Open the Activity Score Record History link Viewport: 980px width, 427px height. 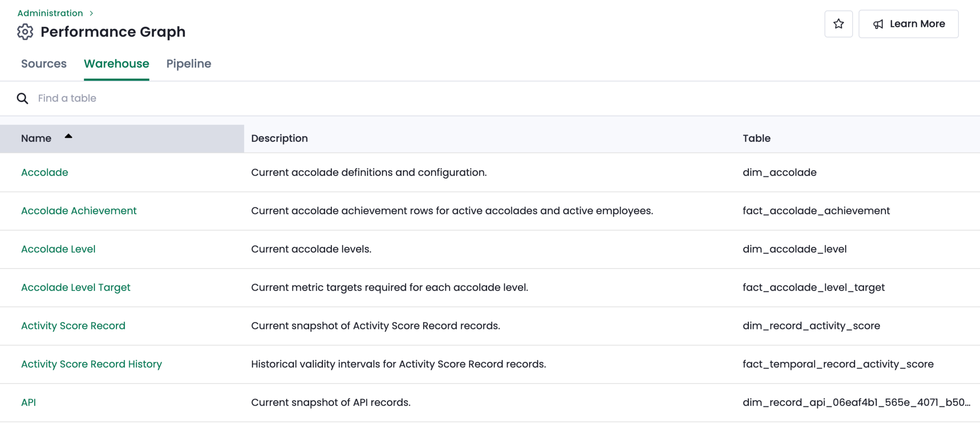point(92,364)
